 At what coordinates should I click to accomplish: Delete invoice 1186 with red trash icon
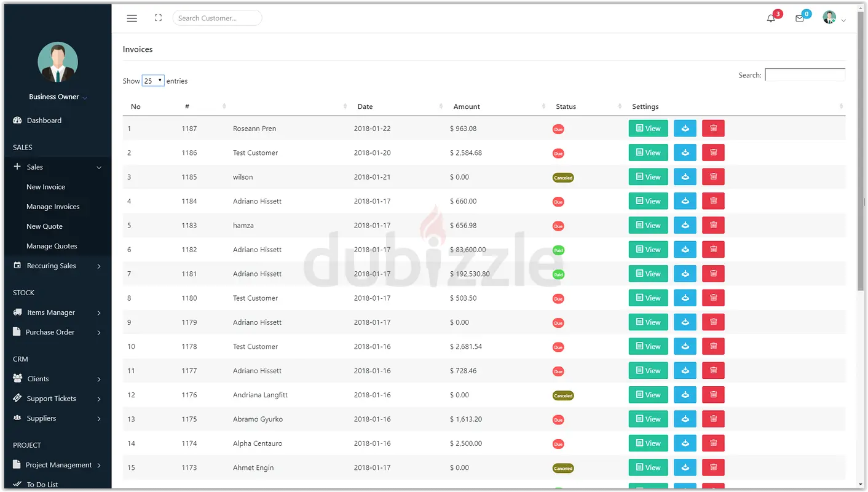[713, 153]
